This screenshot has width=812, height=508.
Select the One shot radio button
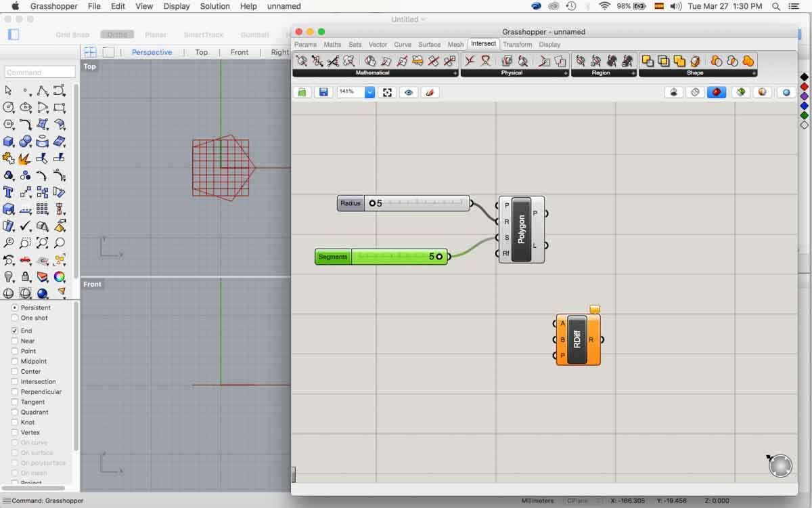coord(15,318)
